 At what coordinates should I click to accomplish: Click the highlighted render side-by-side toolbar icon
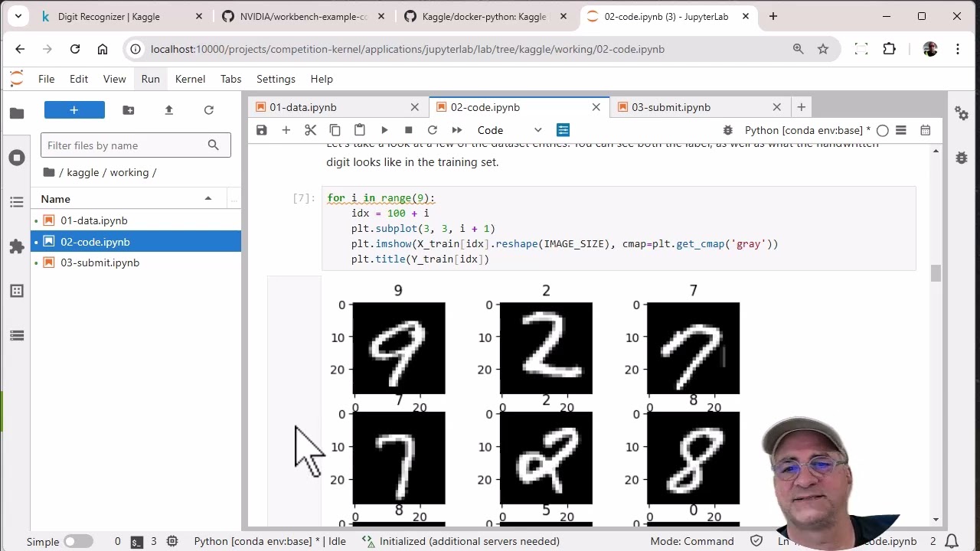tap(563, 130)
